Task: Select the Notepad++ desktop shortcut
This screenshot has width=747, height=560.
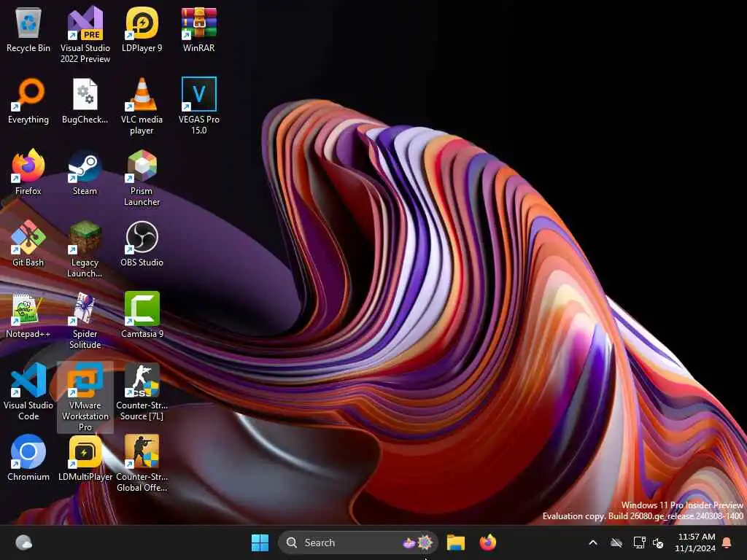Action: coord(28,315)
